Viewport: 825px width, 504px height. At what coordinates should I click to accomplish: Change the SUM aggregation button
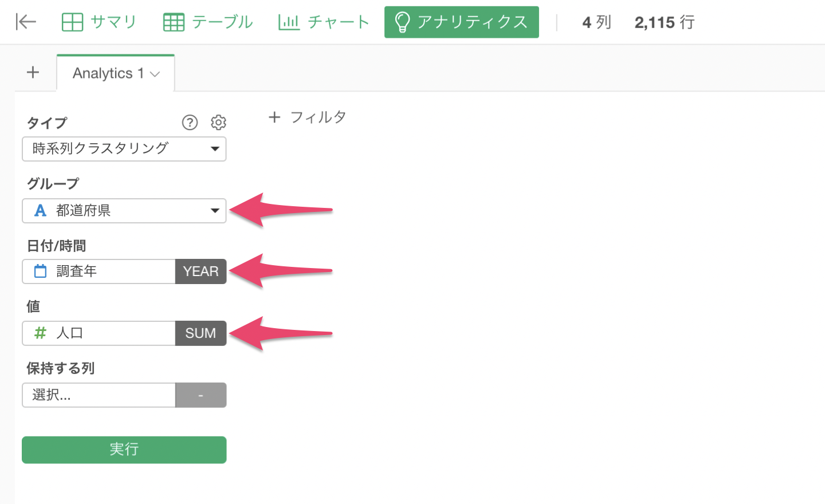coord(201,333)
